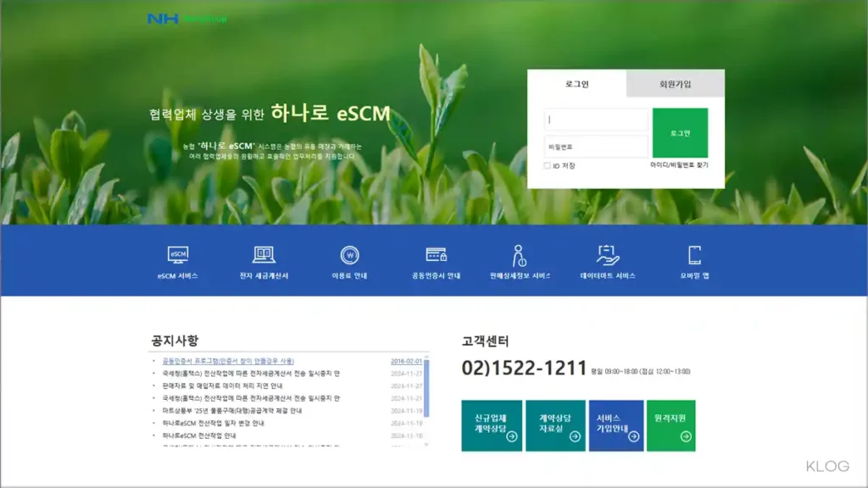Click the 공동인증서 안내 label text
The height and width of the screenshot is (488, 868).
[x=437, y=275]
